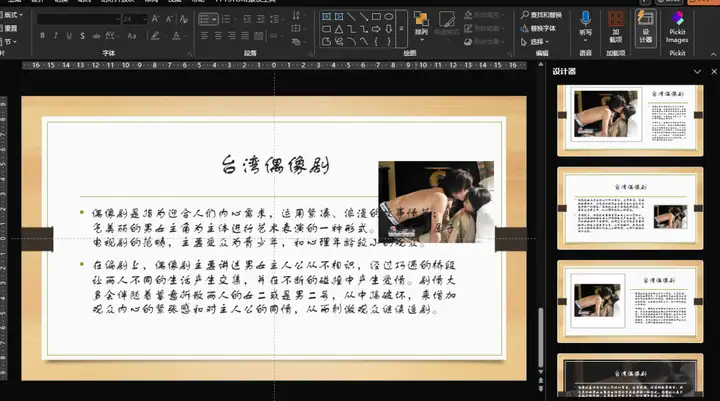Open the 加载项 add-ins button
This screenshot has width=720, height=401.
616,26
